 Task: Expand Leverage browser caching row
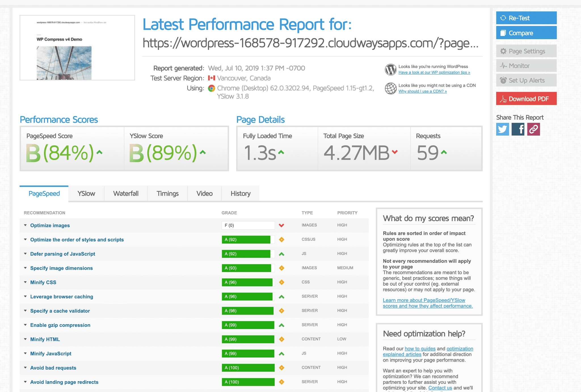click(62, 297)
